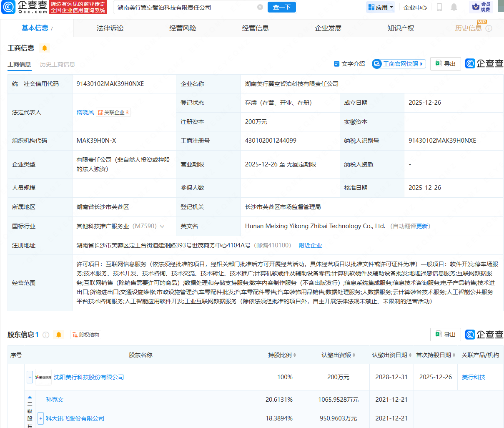Click the Qcc (企查查) logo in header

[x=25, y=7]
